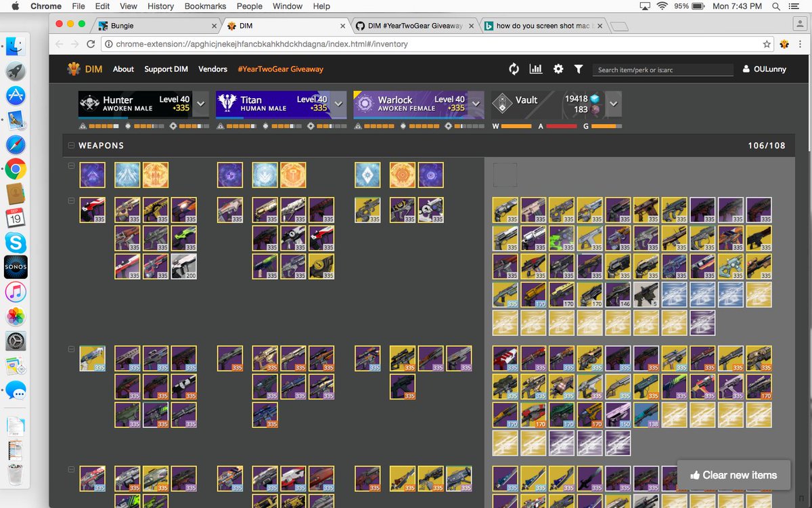Viewport: 812px width, 508px height.
Task: Click the Vault diamond icon
Action: [502, 103]
